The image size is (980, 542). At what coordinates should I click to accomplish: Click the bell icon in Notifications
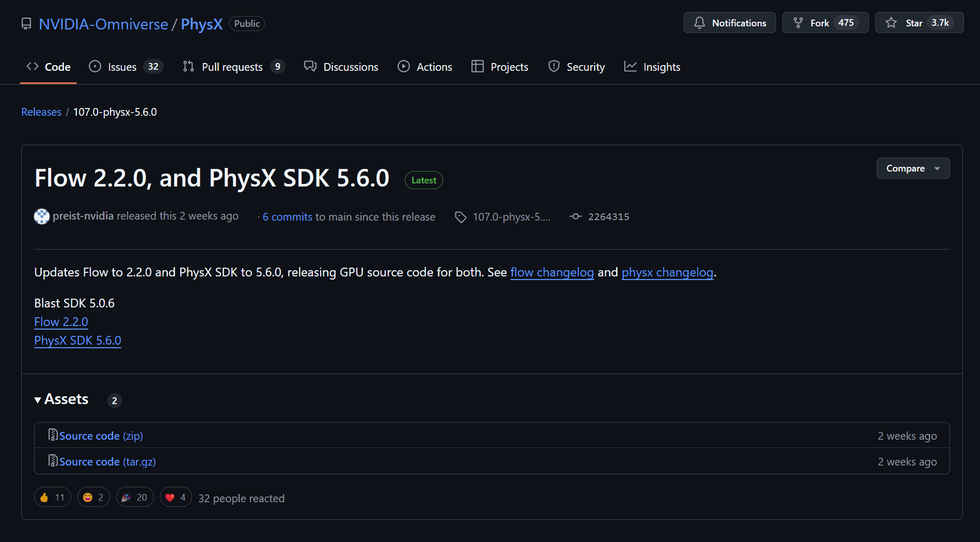pos(700,23)
